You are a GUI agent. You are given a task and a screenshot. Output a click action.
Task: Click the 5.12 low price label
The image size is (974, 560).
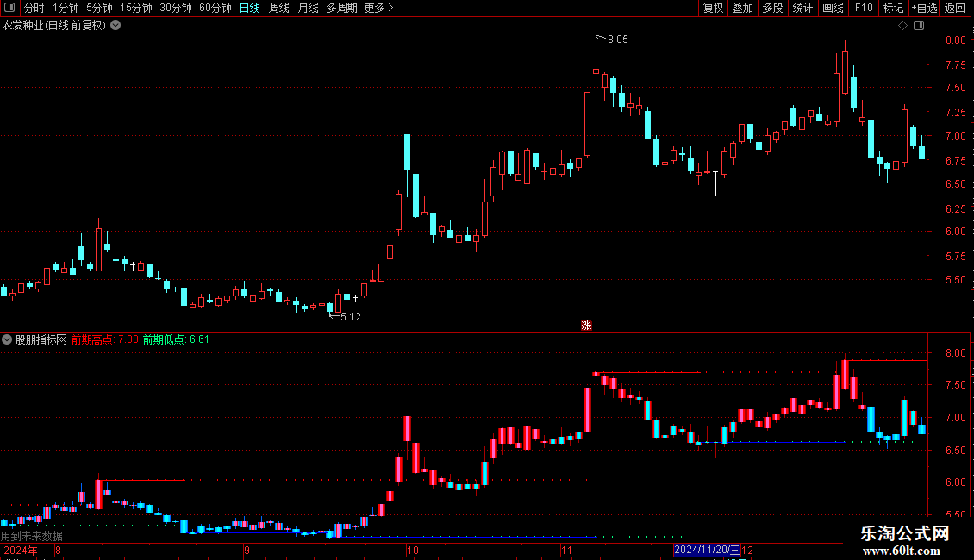(350, 317)
